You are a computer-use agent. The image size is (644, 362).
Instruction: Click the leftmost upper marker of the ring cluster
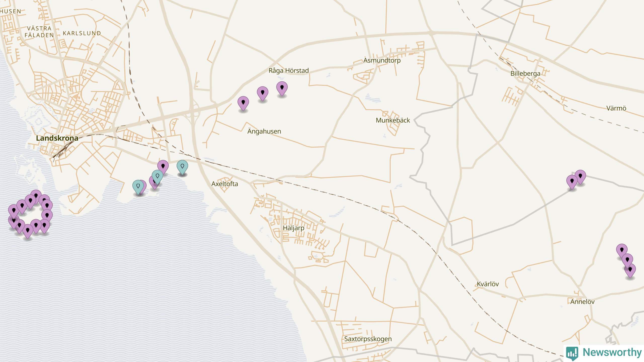click(14, 212)
